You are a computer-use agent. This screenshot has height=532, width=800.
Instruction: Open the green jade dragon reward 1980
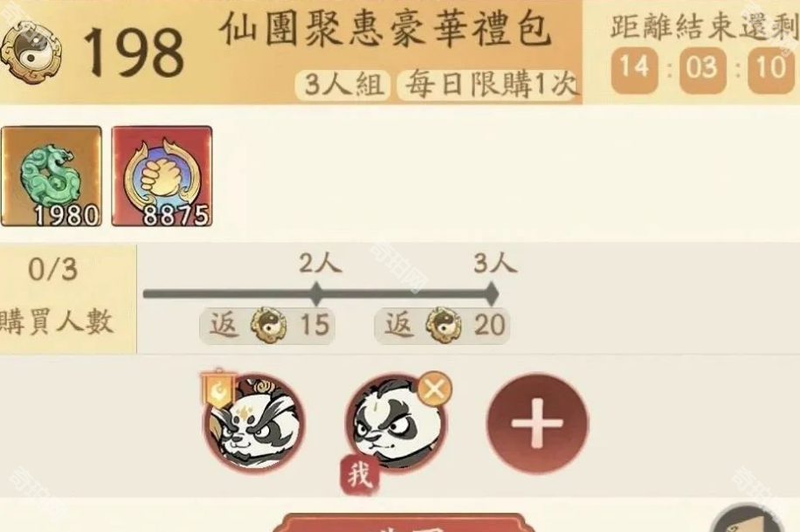51,176
